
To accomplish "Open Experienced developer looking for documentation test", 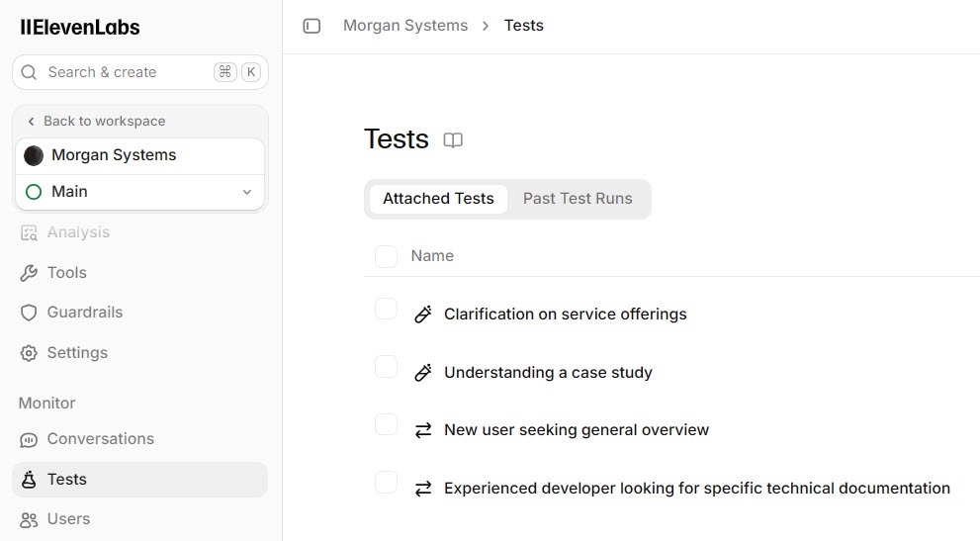I will [x=697, y=489].
